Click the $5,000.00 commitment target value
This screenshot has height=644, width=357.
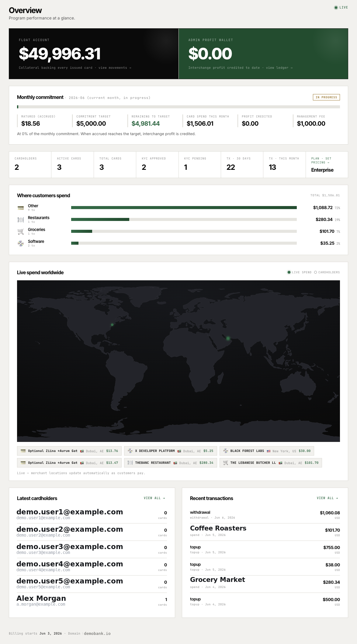point(91,124)
